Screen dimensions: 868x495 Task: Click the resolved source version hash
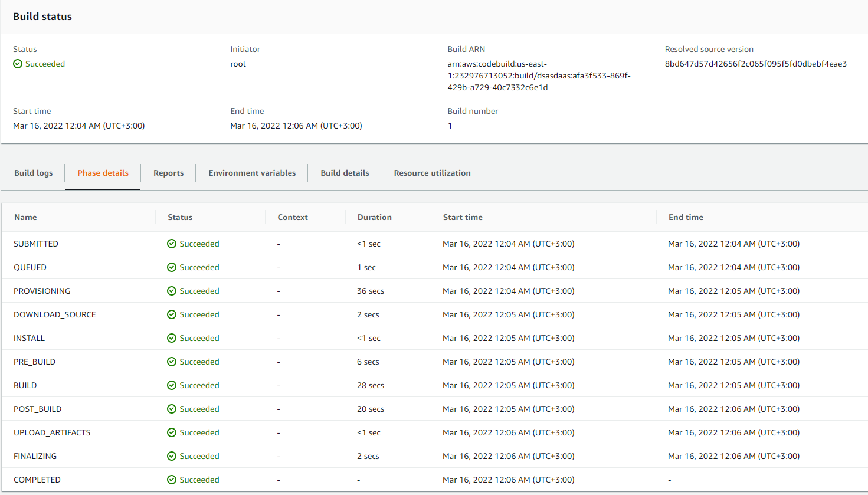click(x=756, y=64)
